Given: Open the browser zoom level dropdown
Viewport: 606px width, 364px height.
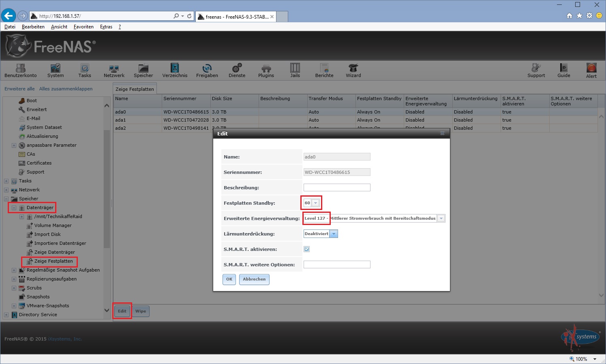Looking at the screenshot, I should click(595, 359).
